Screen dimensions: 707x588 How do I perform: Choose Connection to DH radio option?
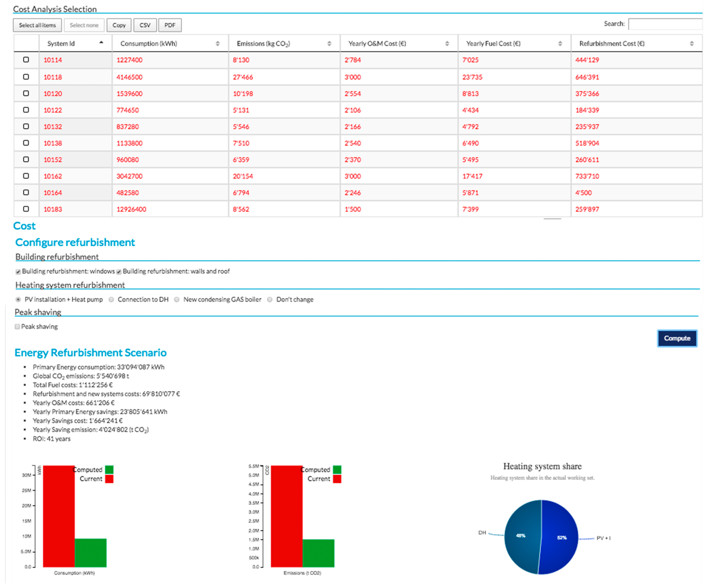(x=111, y=299)
